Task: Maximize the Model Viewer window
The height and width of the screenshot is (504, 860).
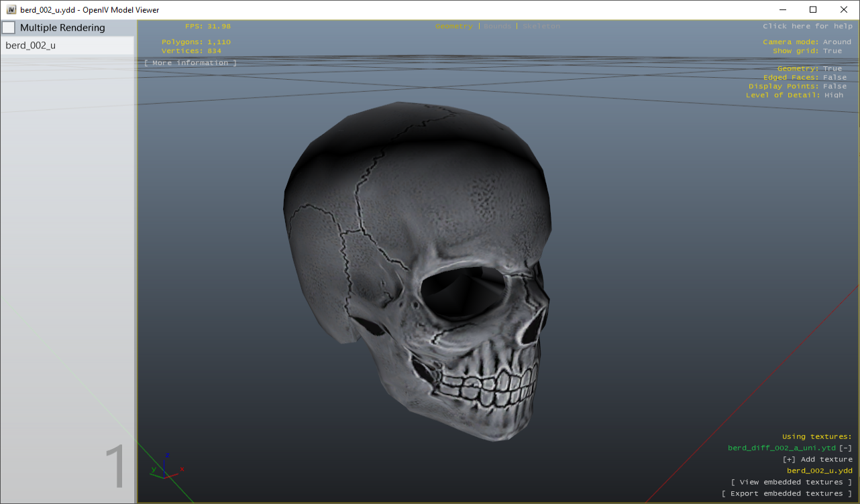Action: 813,9
